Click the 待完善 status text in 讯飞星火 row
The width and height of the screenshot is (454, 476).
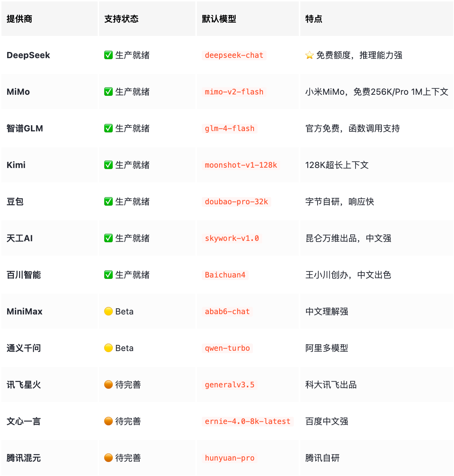pos(128,384)
